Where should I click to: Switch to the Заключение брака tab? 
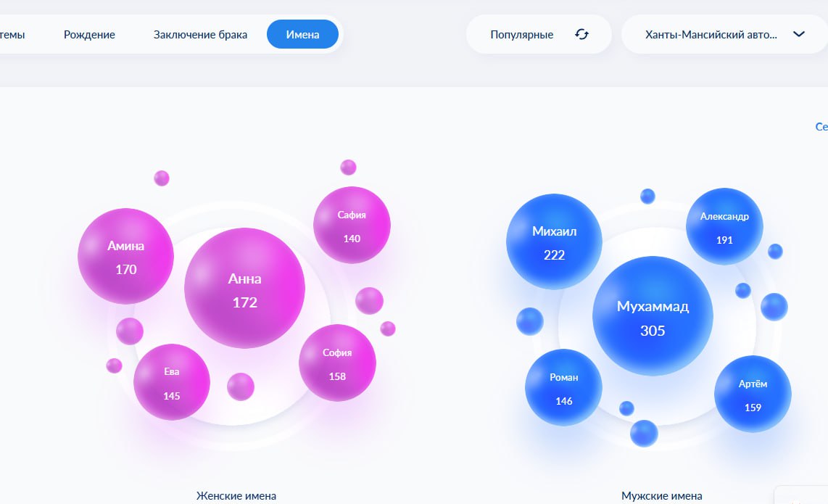[x=200, y=34]
